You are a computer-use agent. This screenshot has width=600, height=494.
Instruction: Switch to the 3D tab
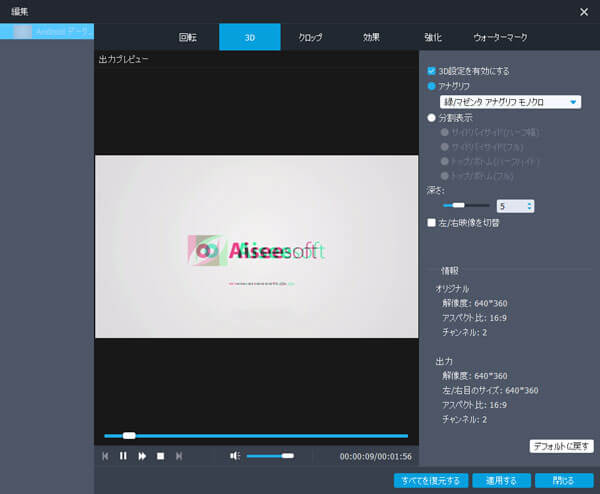point(249,37)
